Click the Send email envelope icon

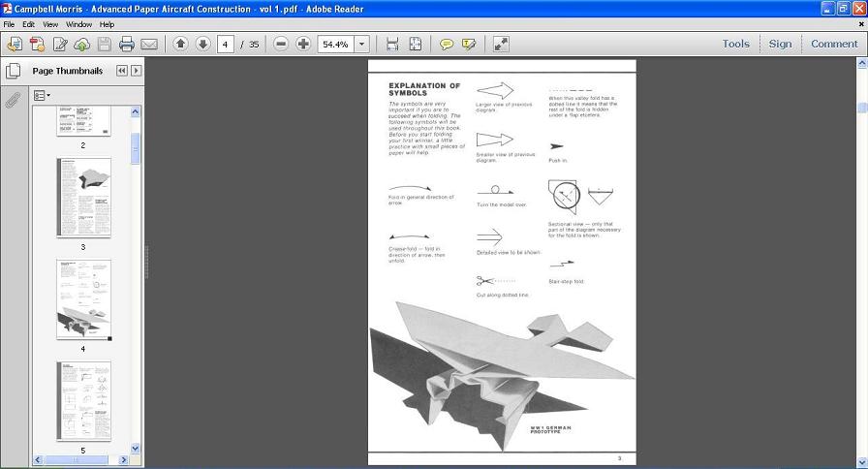[x=149, y=44]
